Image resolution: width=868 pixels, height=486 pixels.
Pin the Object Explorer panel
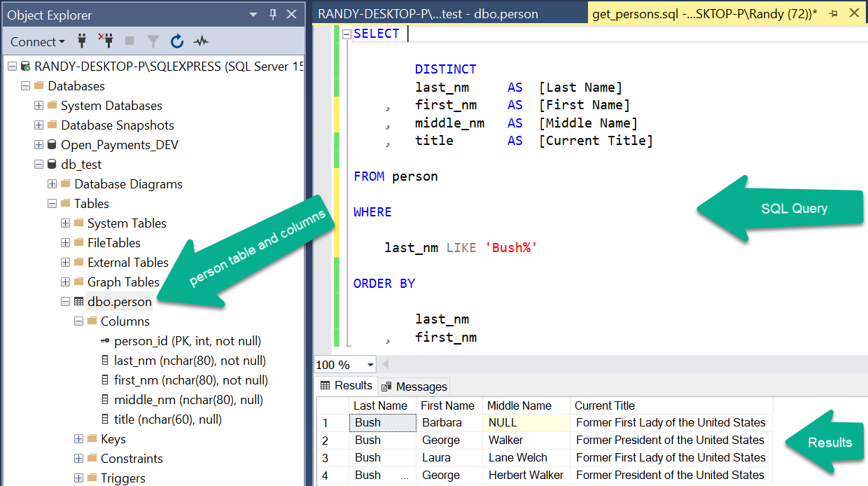click(273, 15)
